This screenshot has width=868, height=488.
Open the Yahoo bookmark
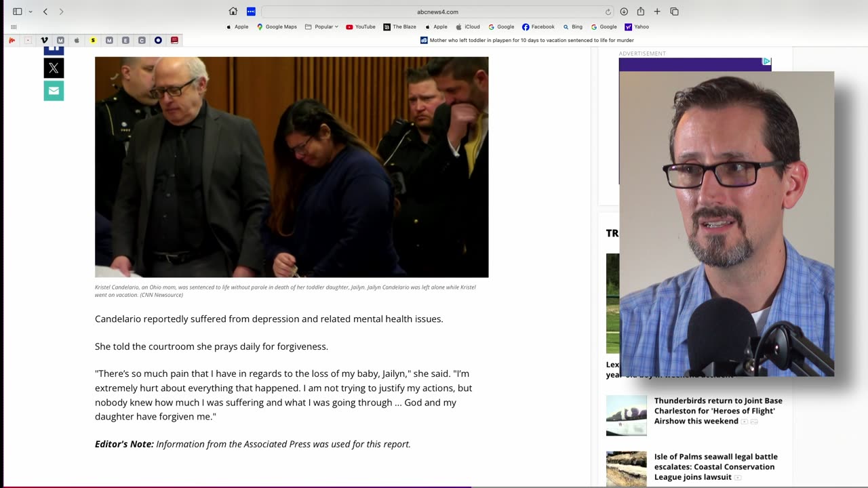pyautogui.click(x=637, y=27)
